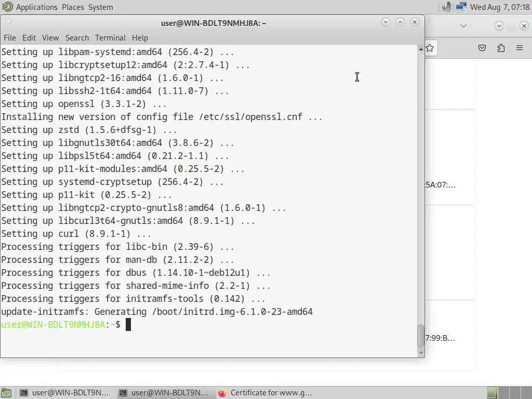Click the terminal scrollbar thumb
The image size is (532, 399).
coord(421,336)
